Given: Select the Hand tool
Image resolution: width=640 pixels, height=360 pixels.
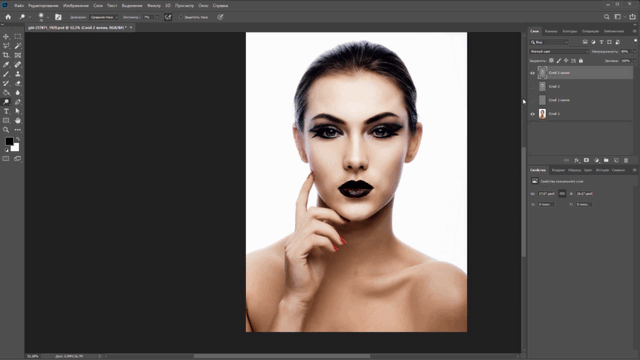Looking at the screenshot, I should [x=18, y=121].
